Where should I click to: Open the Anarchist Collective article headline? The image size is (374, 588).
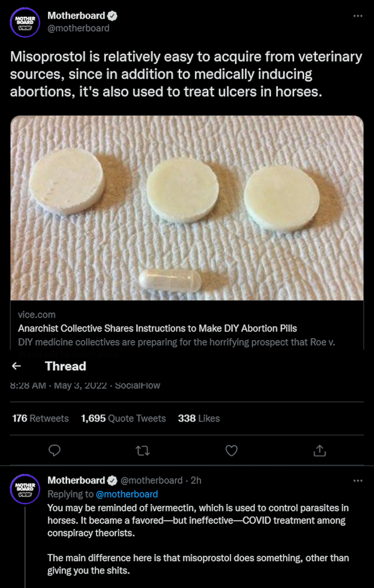pyautogui.click(x=157, y=328)
